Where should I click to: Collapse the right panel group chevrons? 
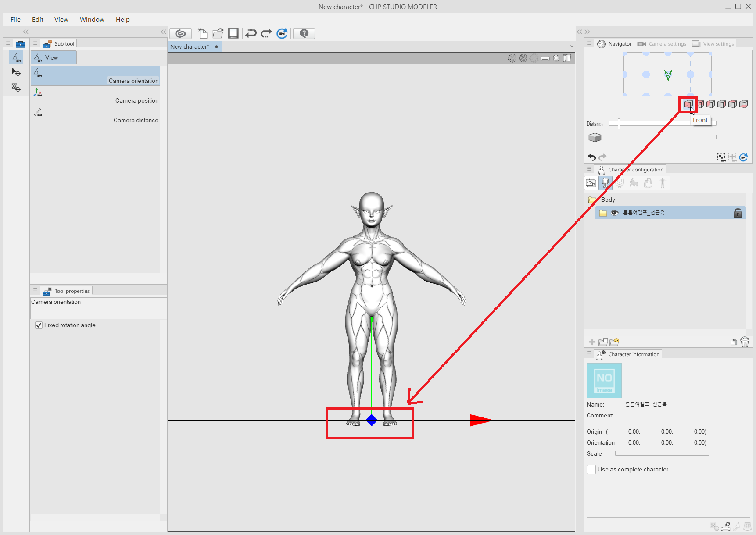coord(584,32)
